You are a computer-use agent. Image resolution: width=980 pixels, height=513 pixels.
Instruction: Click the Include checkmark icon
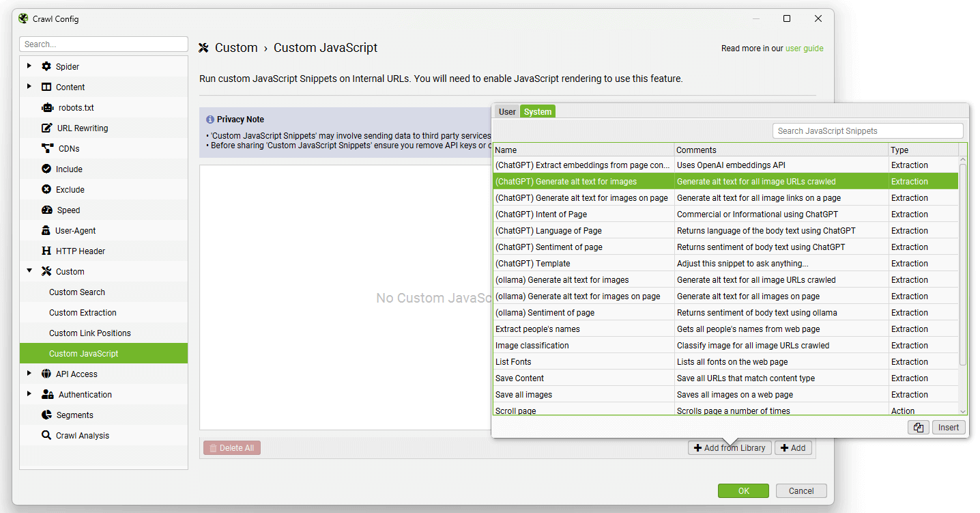tap(46, 169)
